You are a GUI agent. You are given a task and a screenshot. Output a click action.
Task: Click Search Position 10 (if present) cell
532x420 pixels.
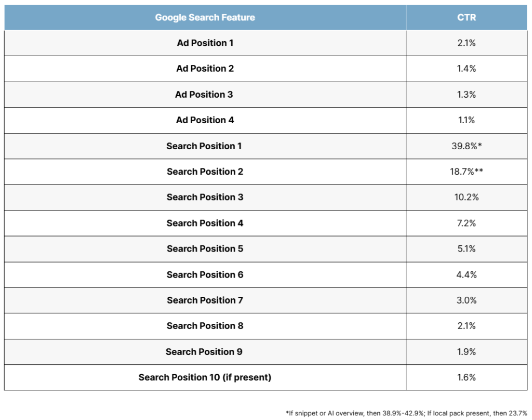205,377
